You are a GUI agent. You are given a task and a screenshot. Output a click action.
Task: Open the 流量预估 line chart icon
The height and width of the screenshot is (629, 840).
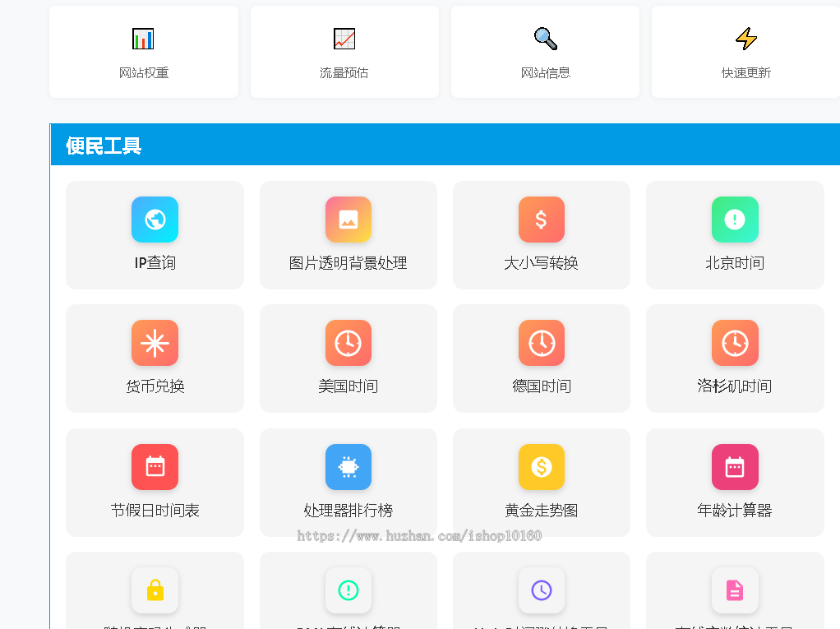344,39
